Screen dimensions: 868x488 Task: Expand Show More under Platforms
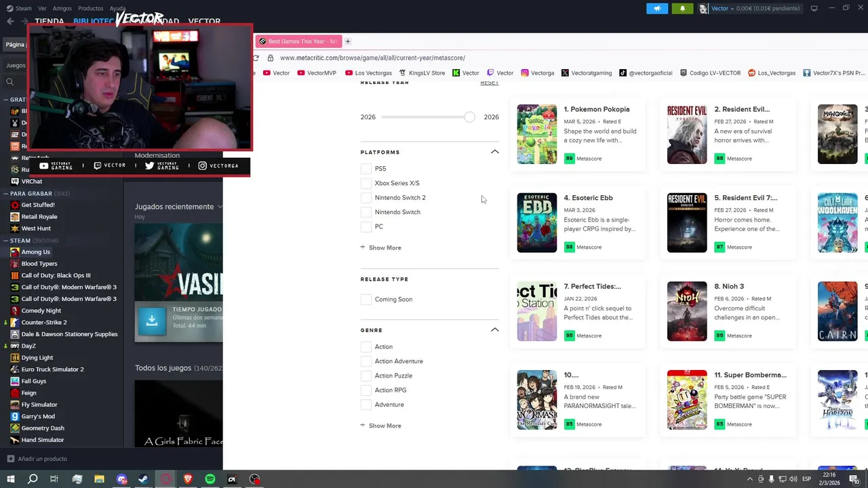click(381, 248)
